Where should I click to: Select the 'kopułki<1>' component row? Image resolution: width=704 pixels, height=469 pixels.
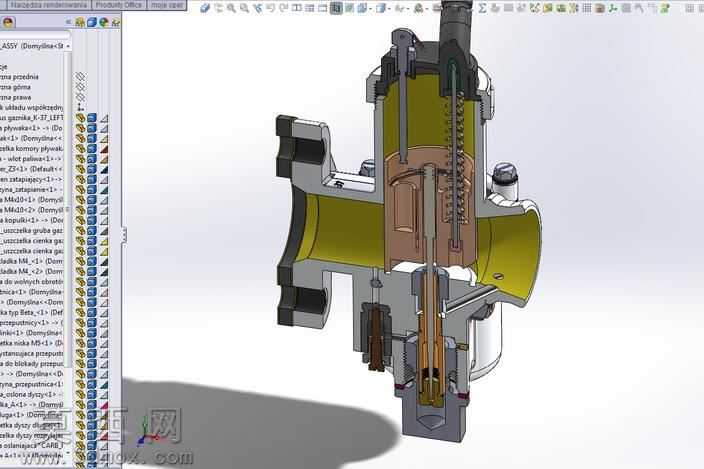click(32, 220)
